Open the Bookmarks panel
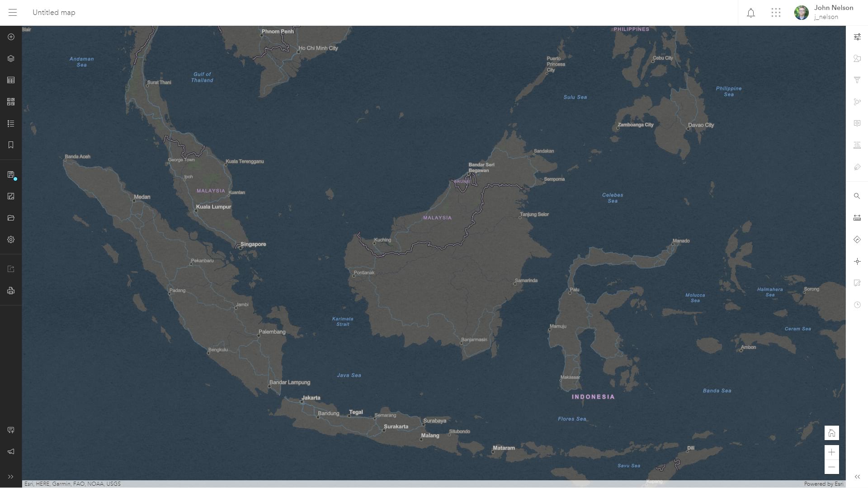 click(x=11, y=145)
